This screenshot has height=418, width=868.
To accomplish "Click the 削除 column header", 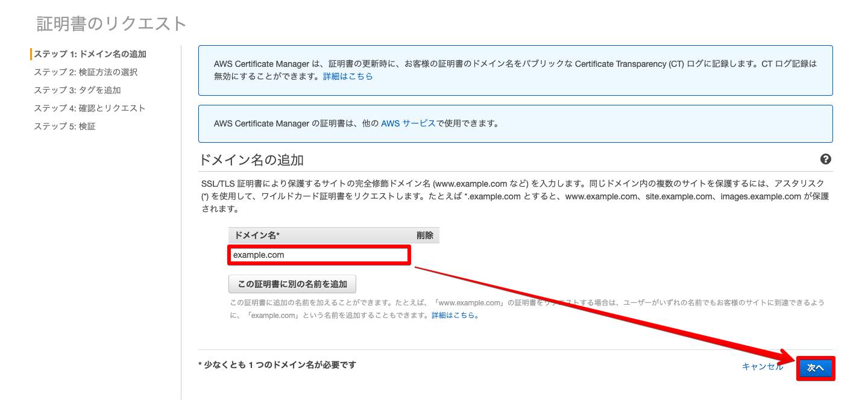I will pos(425,236).
